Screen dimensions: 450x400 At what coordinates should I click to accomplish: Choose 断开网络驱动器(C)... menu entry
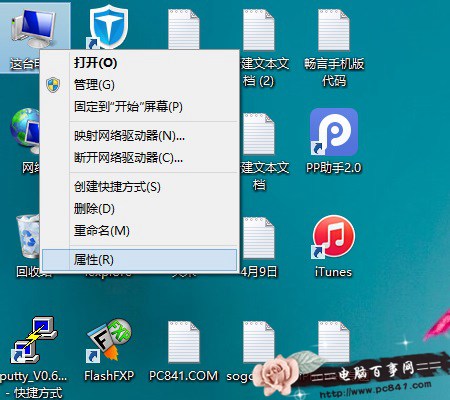(x=139, y=158)
